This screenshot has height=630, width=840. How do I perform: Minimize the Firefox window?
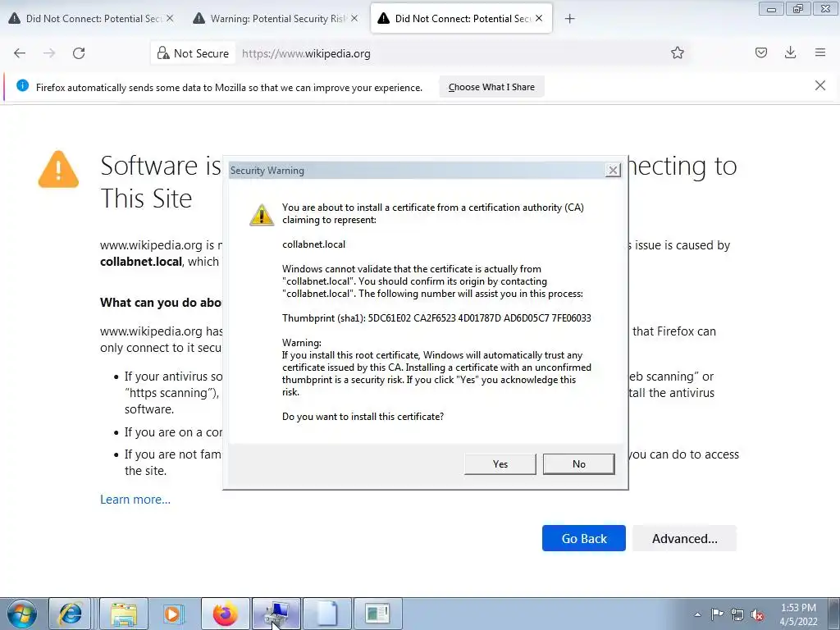771,9
